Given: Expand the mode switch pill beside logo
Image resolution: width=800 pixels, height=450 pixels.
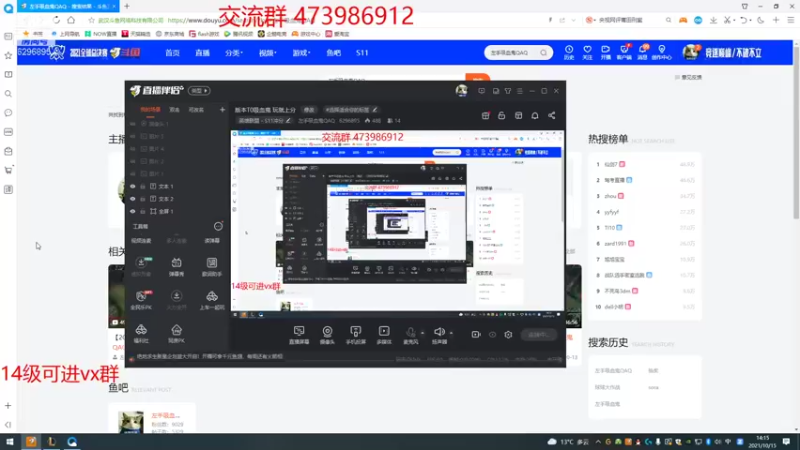Looking at the screenshot, I should click(x=199, y=90).
